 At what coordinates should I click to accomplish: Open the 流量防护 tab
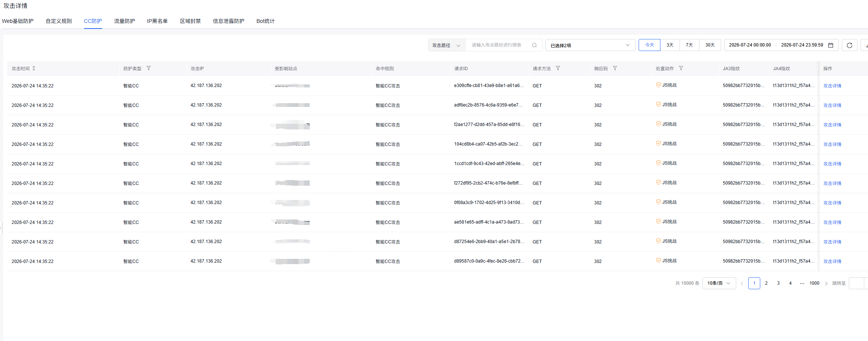point(124,21)
